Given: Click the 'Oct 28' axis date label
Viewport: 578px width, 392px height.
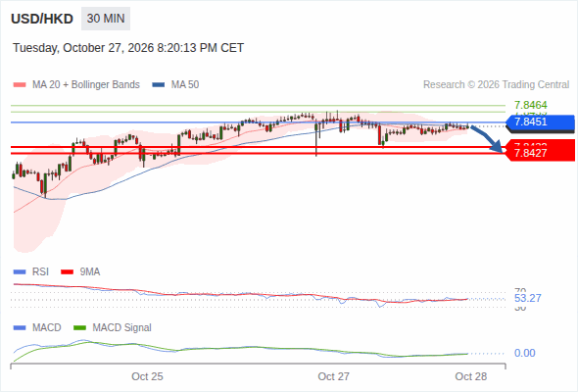Looking at the screenshot, I should pyautogui.click(x=471, y=376).
